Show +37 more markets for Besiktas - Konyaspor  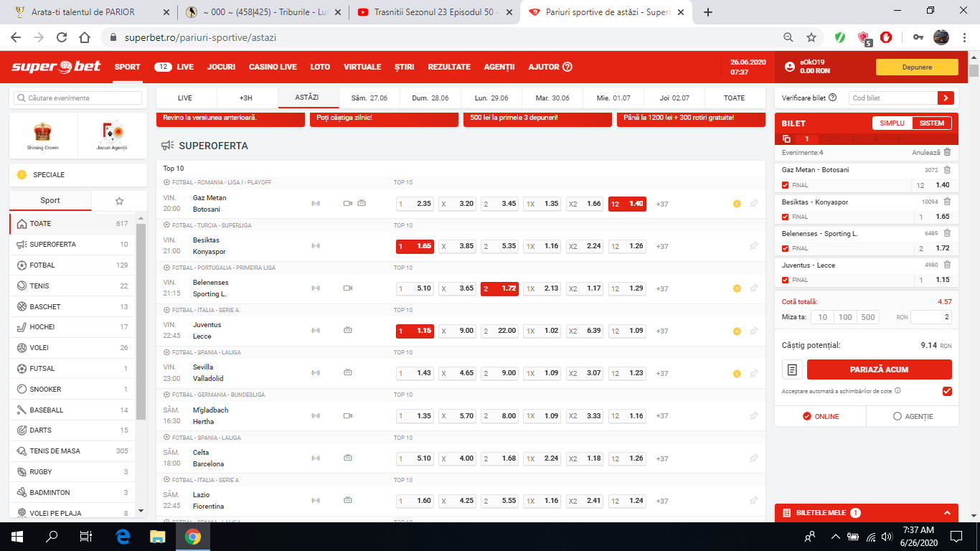tap(662, 246)
